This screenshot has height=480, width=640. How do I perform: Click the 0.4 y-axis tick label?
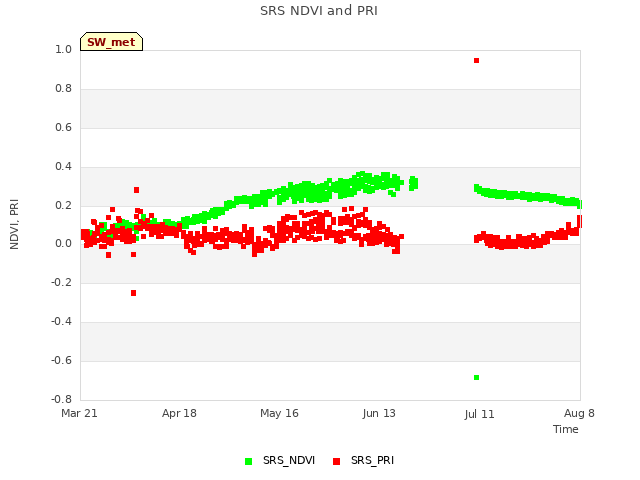coord(63,166)
